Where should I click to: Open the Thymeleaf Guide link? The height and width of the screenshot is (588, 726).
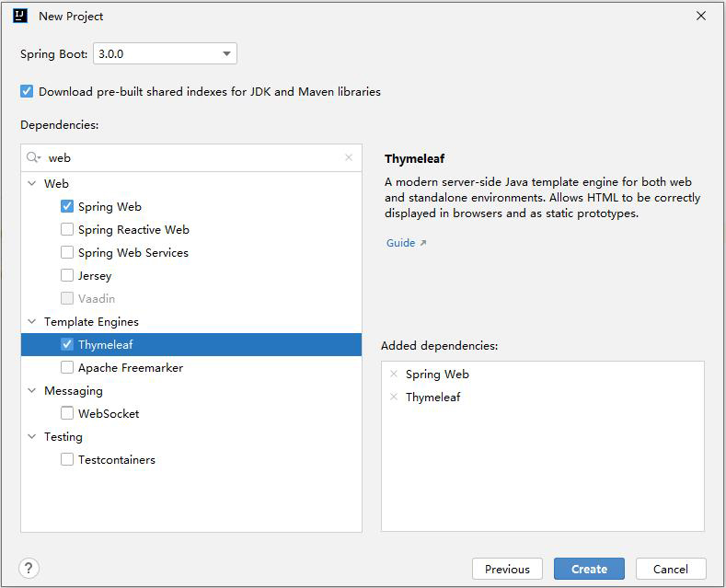coord(400,243)
